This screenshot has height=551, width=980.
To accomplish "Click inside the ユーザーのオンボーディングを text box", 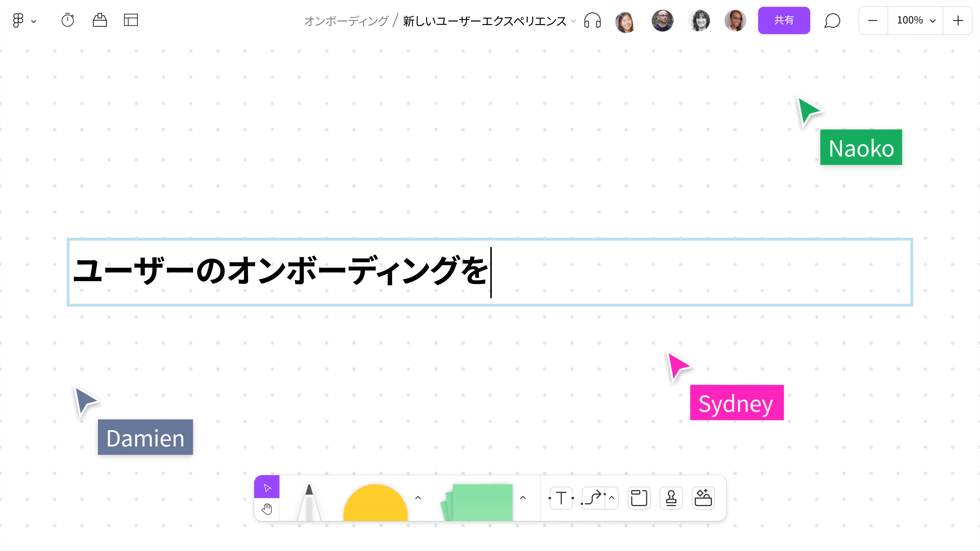I will point(490,272).
